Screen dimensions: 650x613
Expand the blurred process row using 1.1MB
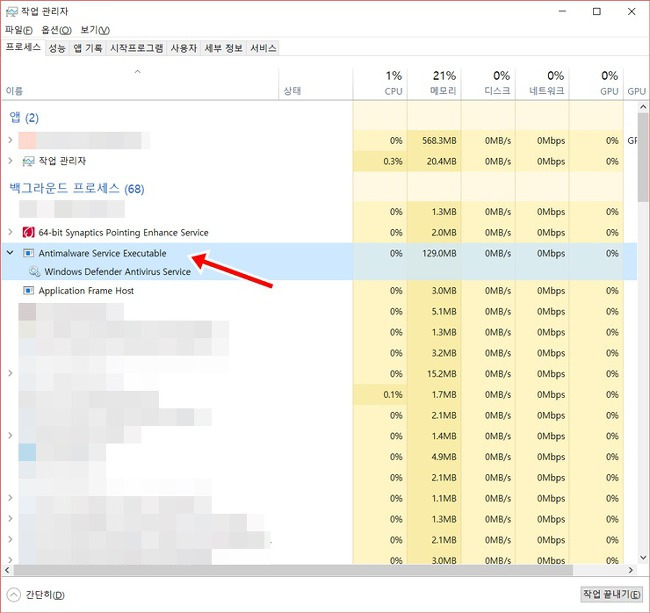(10, 498)
